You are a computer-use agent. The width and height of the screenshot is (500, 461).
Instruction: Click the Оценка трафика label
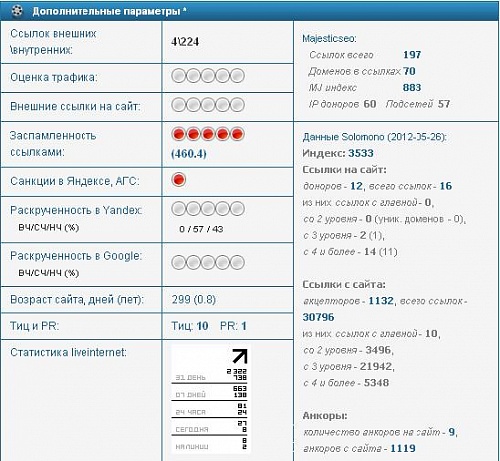tap(54, 77)
